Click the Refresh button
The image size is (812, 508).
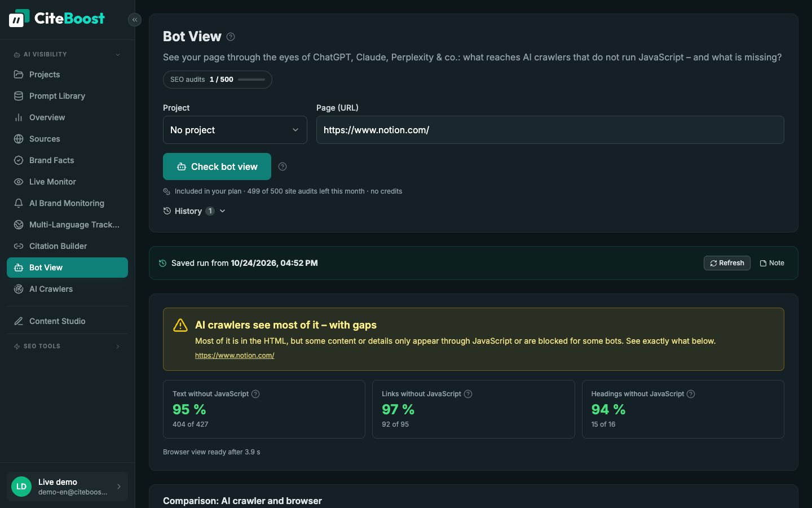(x=727, y=263)
